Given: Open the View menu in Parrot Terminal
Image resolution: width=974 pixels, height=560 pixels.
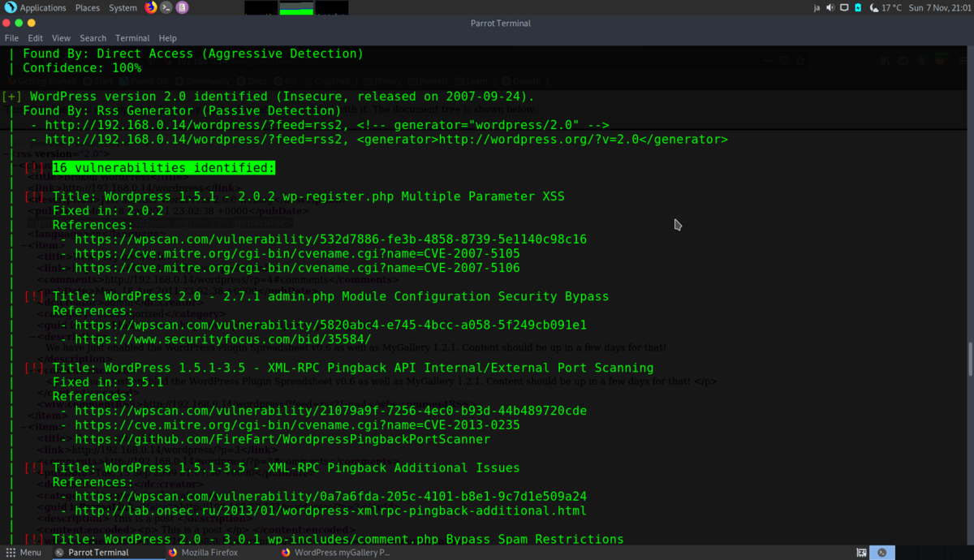Looking at the screenshot, I should pyautogui.click(x=61, y=38).
